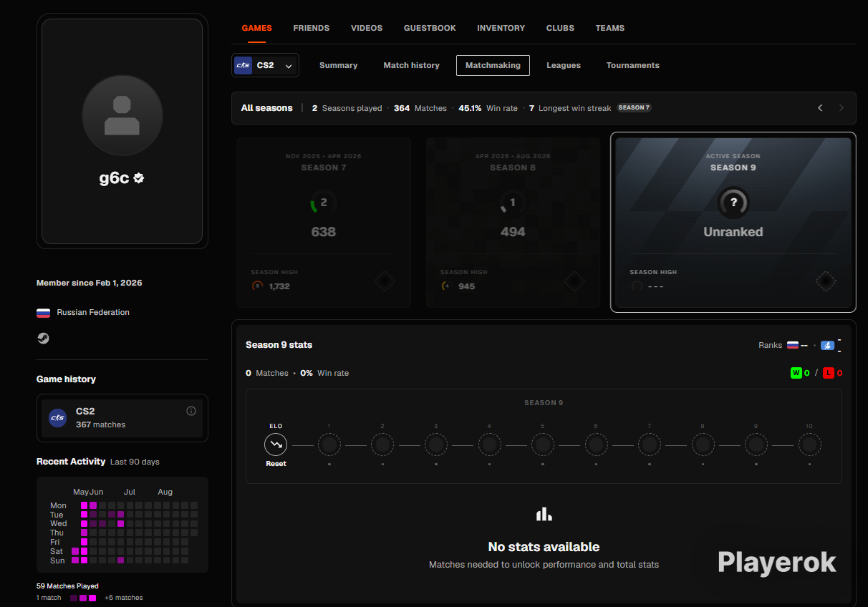
Task: Go to next seasons with right arrow
Action: [x=841, y=108]
